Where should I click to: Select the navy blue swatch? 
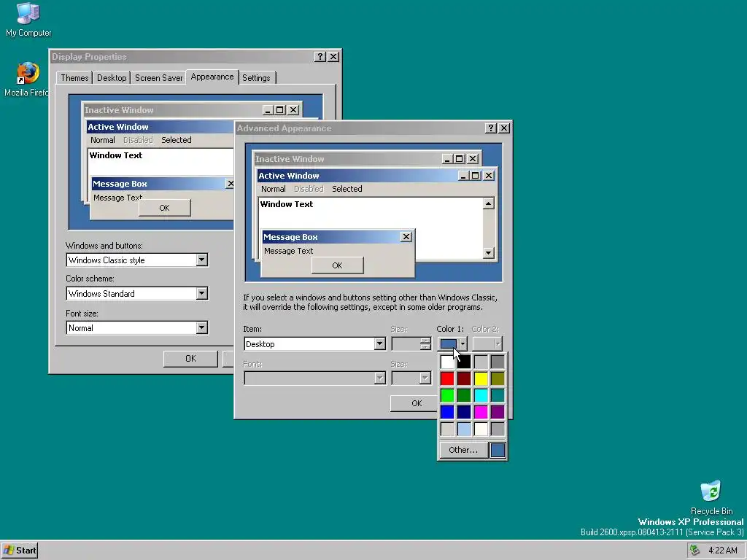point(463,412)
